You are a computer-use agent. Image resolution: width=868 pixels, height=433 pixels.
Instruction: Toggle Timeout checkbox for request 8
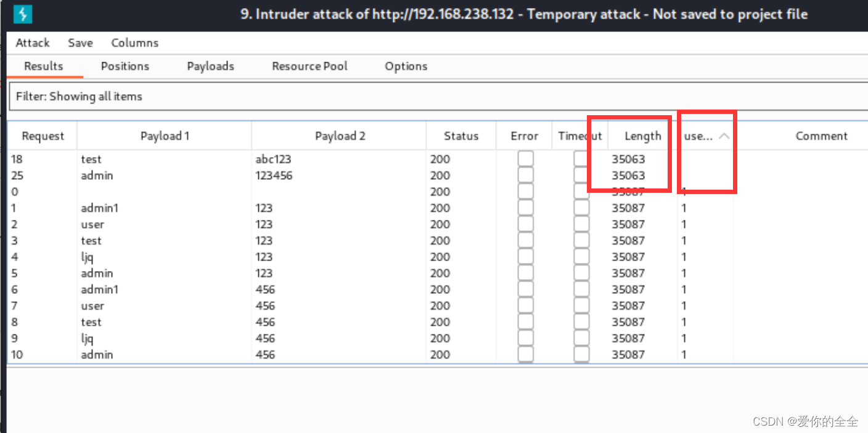[581, 322]
